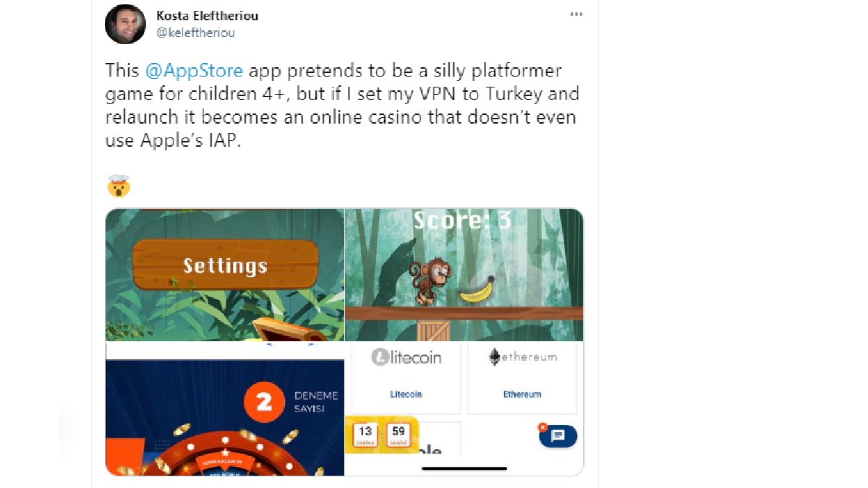The width and height of the screenshot is (868, 488).
Task: Click the Ethereum logo
Action: [x=522, y=356]
